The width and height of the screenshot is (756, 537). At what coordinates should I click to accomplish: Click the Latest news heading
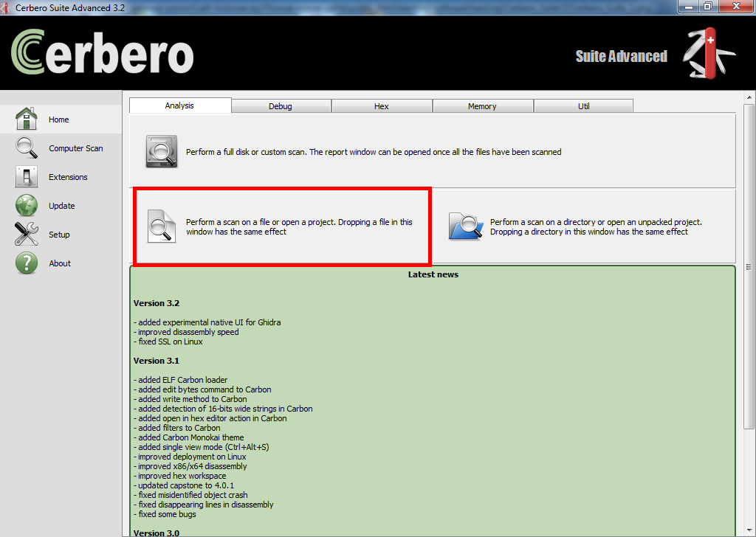433,274
